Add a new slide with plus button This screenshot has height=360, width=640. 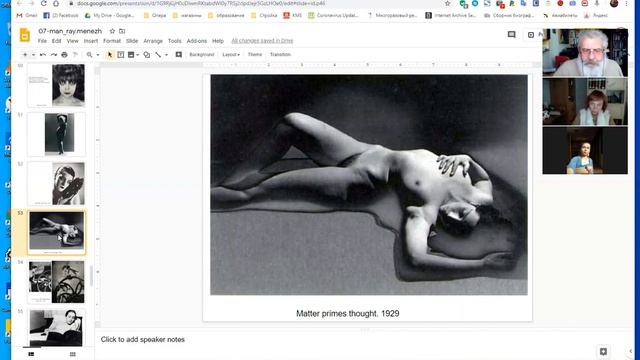click(x=25, y=55)
